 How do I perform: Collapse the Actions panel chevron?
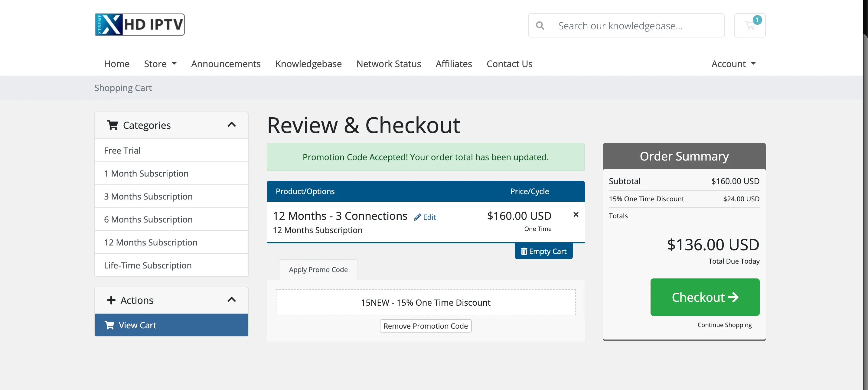231,300
